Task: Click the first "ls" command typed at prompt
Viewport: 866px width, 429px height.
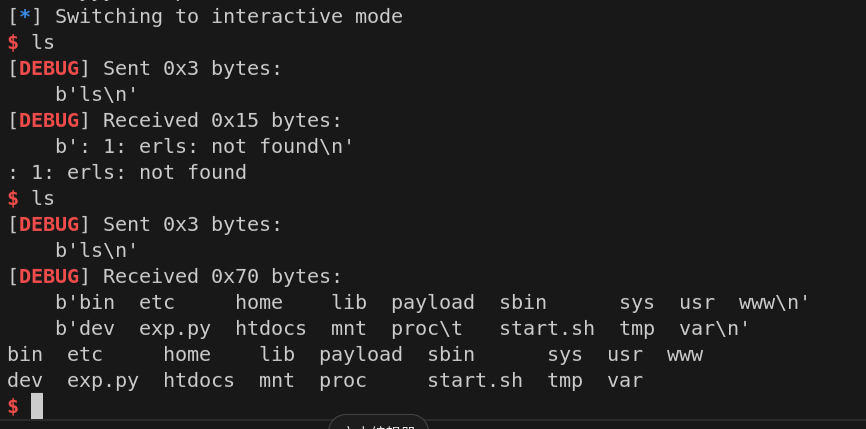Action: (43, 42)
